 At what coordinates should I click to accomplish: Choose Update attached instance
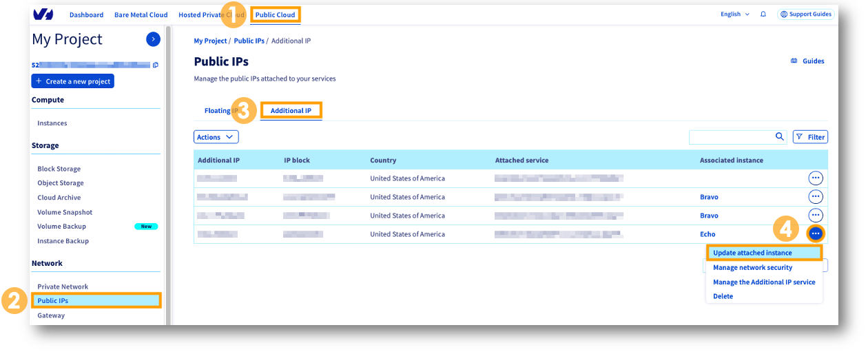pyautogui.click(x=764, y=253)
